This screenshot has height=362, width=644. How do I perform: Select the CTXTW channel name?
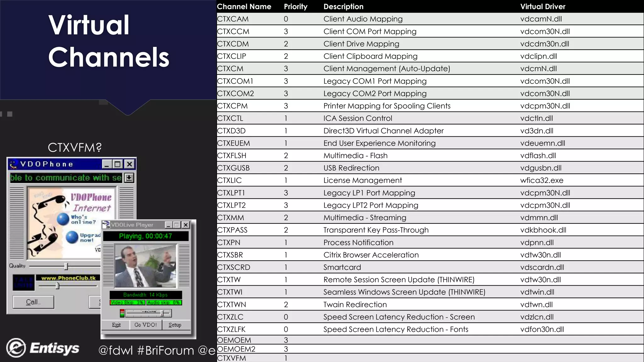[x=229, y=280]
